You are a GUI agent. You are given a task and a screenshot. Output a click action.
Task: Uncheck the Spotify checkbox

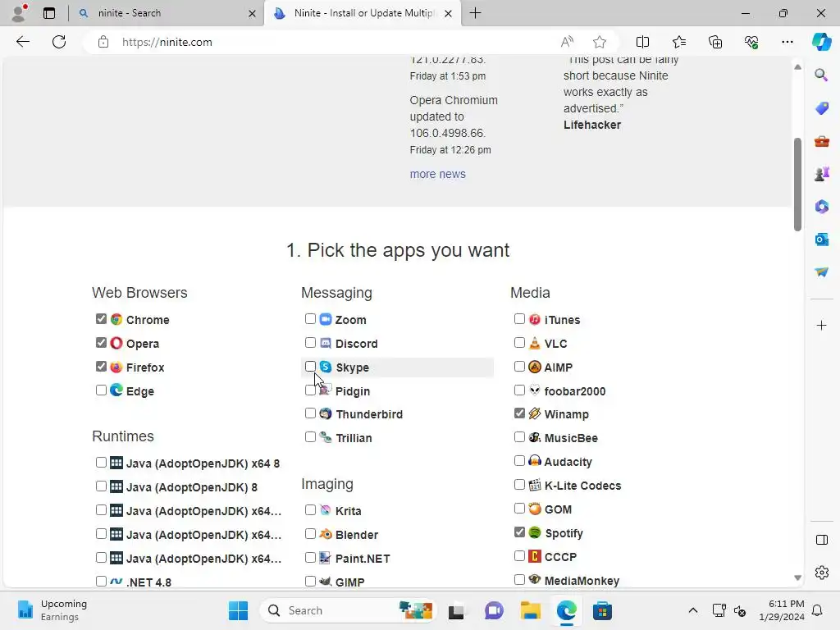519,532
